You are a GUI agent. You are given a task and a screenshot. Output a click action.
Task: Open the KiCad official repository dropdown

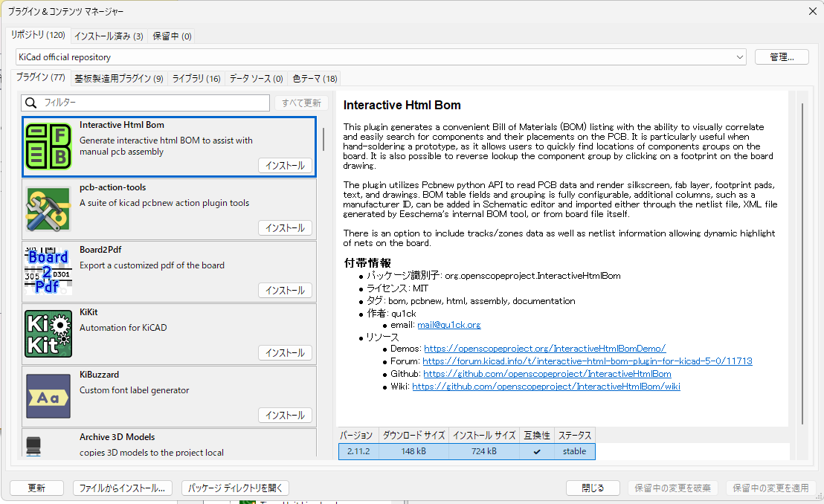(x=381, y=56)
